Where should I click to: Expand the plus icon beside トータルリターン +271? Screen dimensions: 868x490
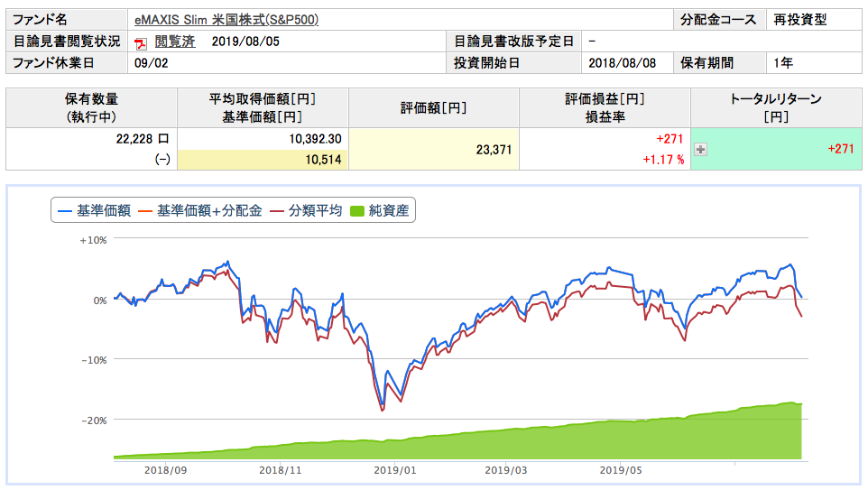coord(701,150)
